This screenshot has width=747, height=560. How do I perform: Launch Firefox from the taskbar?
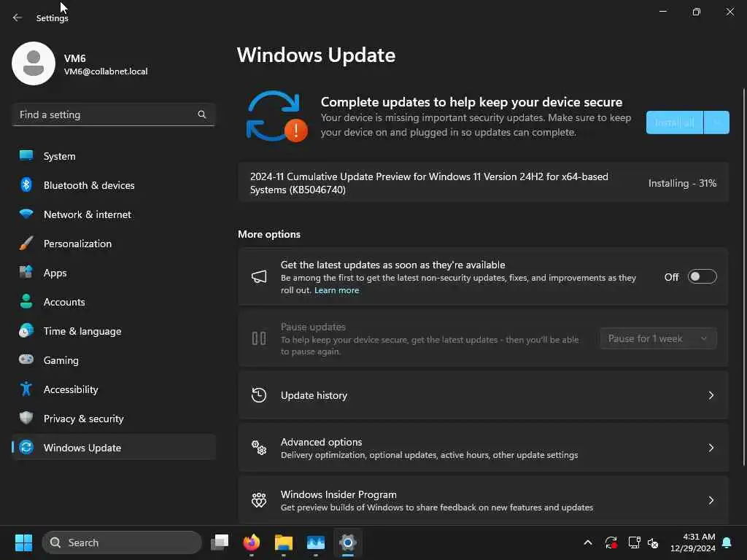(252, 542)
